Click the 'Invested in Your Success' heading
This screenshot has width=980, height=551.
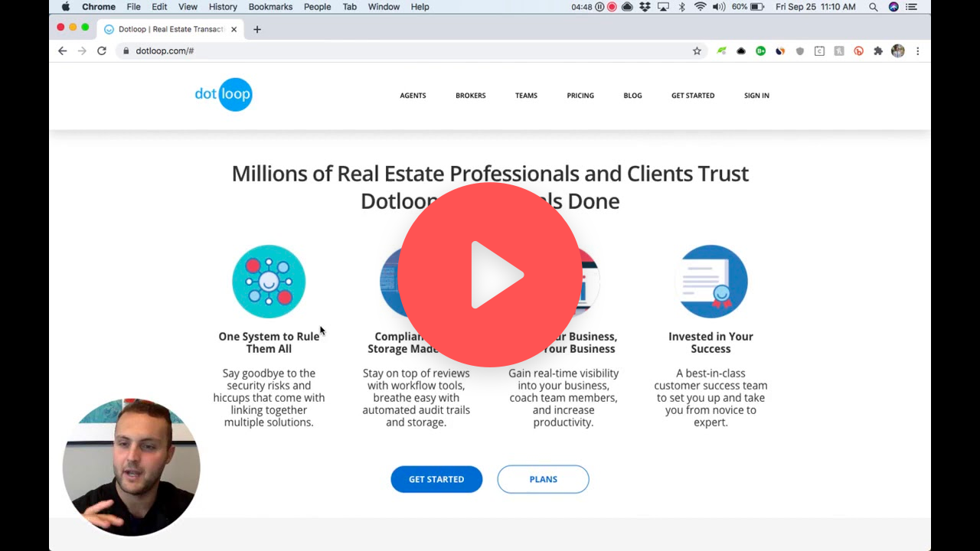(x=710, y=342)
